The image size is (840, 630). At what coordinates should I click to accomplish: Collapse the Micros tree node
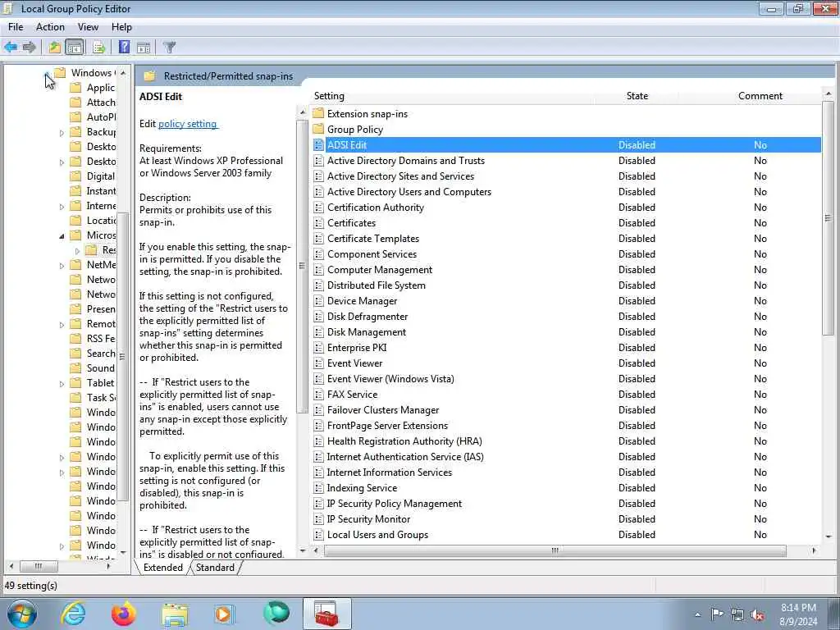62,235
